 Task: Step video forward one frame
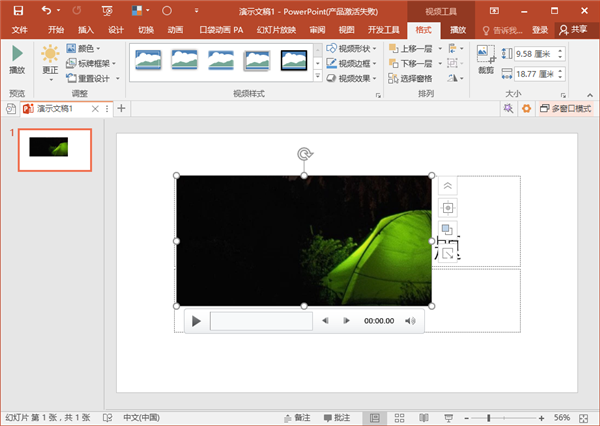[x=346, y=321]
